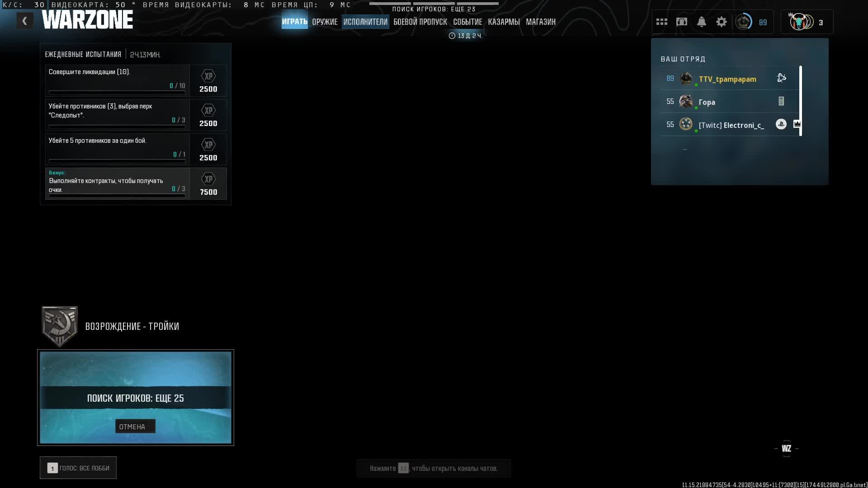Image resolution: width=868 pixels, height=488 pixels.
Task: Open the Исполнители tab
Action: (365, 22)
